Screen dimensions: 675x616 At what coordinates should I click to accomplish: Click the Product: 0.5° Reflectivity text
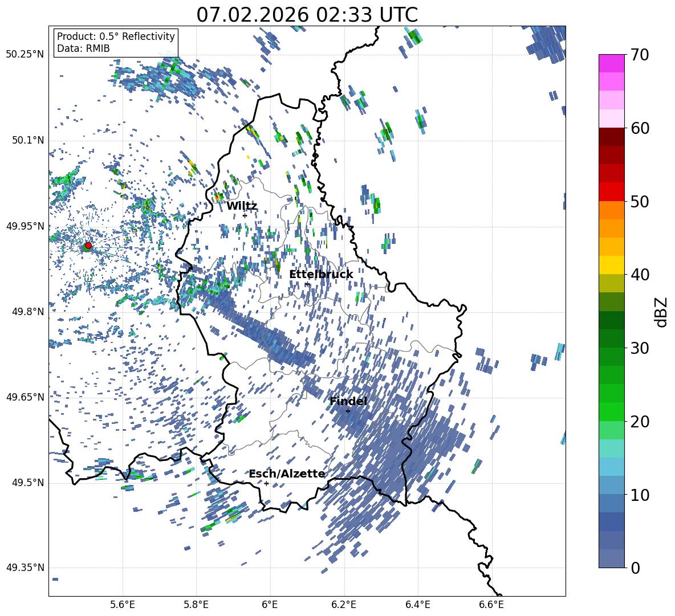click(x=116, y=36)
